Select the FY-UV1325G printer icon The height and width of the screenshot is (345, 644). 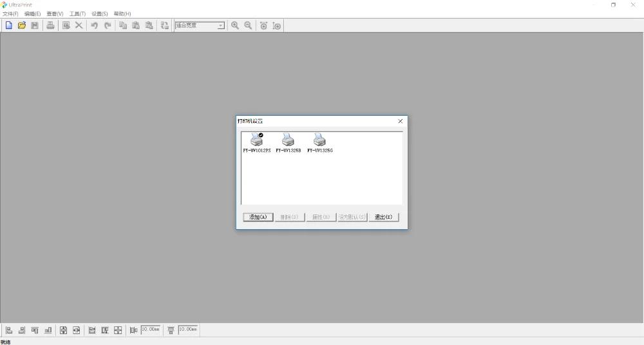[x=320, y=142]
